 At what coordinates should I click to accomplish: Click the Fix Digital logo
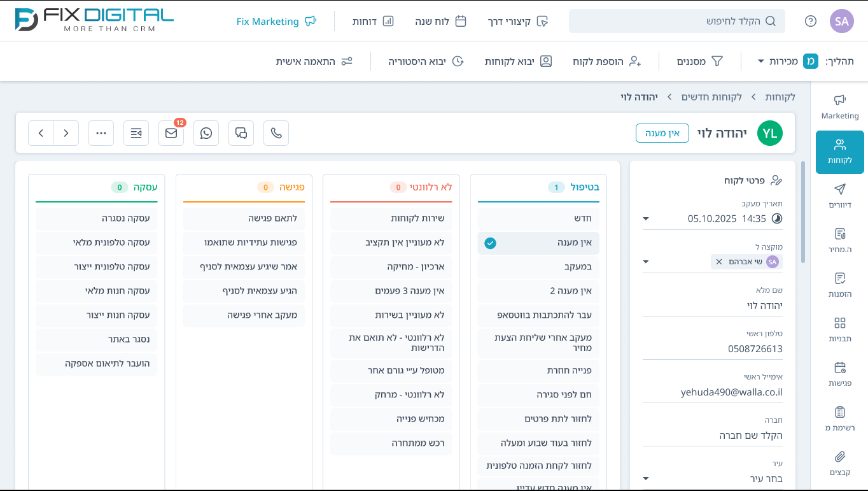94,20
